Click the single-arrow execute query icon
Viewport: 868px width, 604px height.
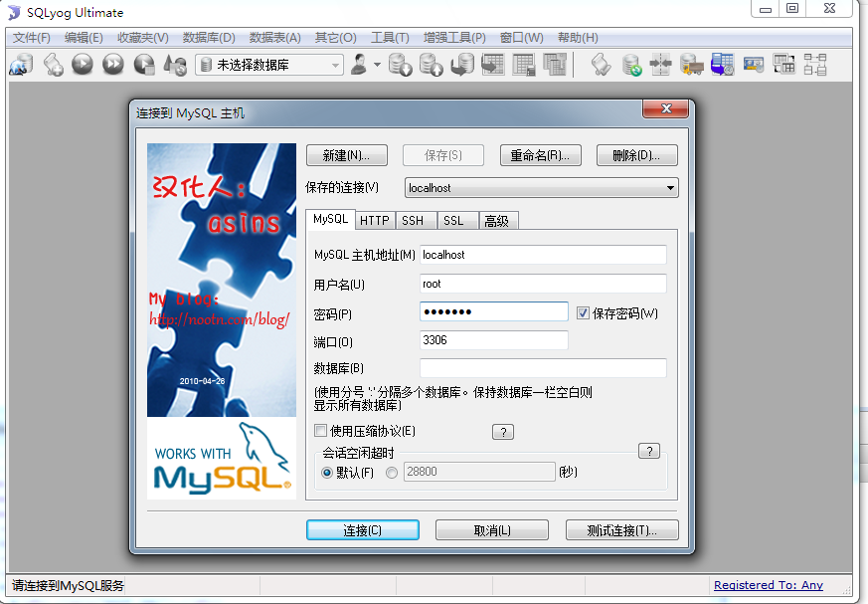83,65
